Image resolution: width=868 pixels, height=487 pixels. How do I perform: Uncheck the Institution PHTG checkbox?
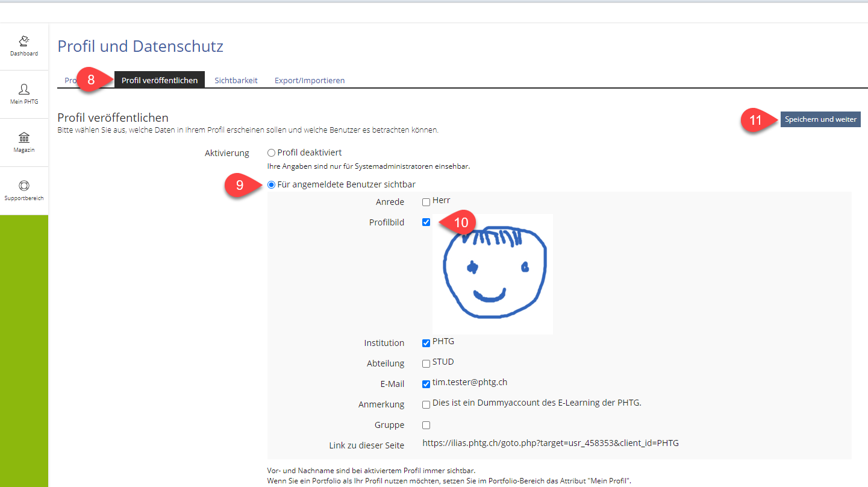(426, 344)
